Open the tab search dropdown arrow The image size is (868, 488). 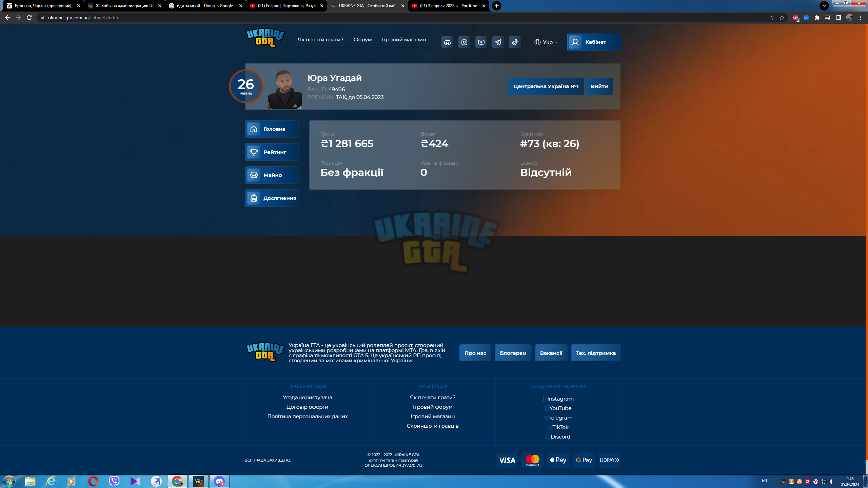click(824, 6)
